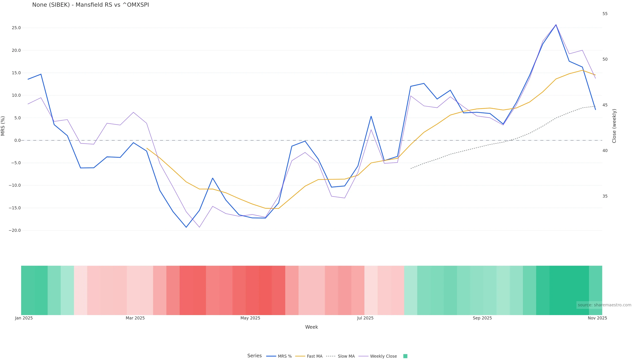Click the sharemaestro.com source watermark

coord(604,305)
